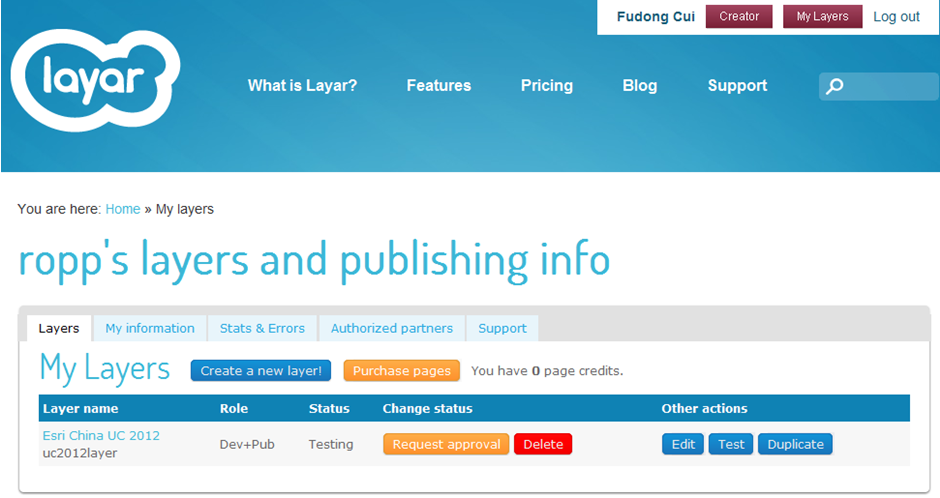The width and height of the screenshot is (940, 498).
Task: Open the Creator button
Action: 739,17
